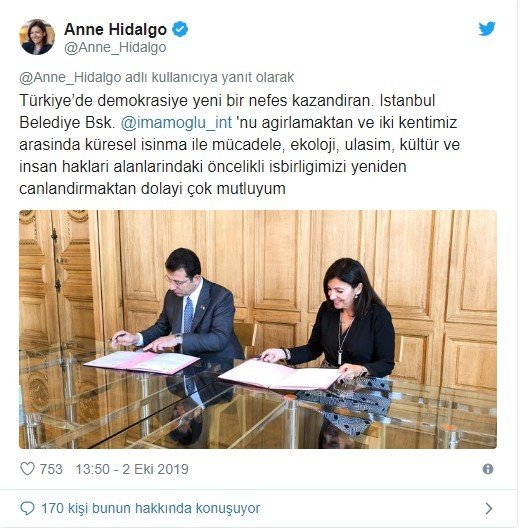Open the 13:50 - 2 Eki 2019 timestamp
The image size is (520, 528).
point(132,469)
